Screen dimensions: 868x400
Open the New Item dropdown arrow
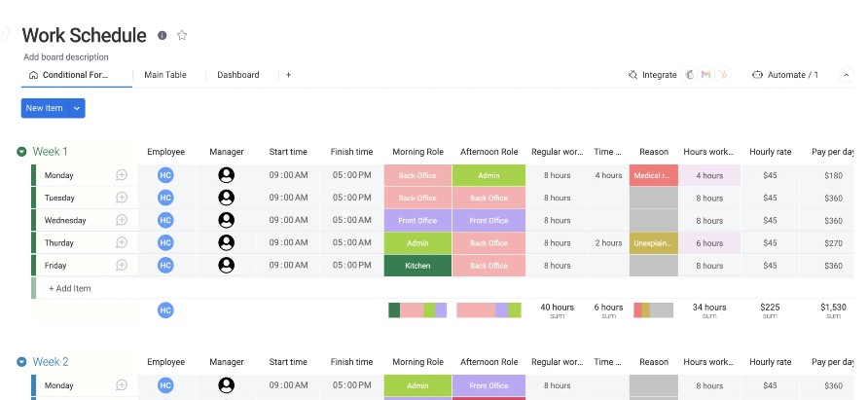pos(77,108)
